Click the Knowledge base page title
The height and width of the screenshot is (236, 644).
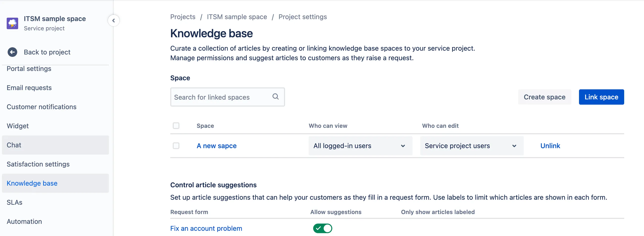[x=211, y=34]
